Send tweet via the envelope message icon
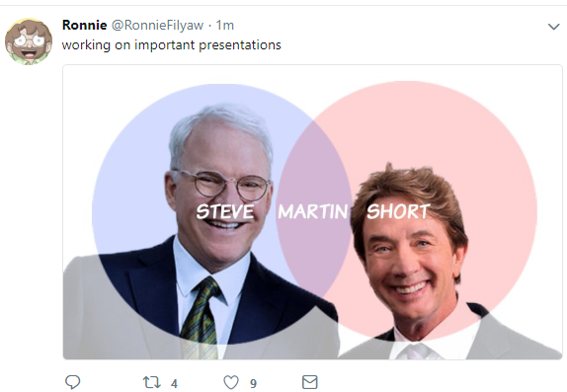The width and height of the screenshot is (567, 392). [309, 382]
